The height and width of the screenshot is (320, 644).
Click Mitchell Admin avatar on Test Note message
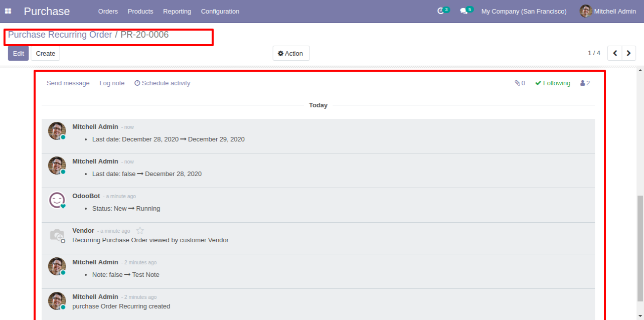click(57, 266)
